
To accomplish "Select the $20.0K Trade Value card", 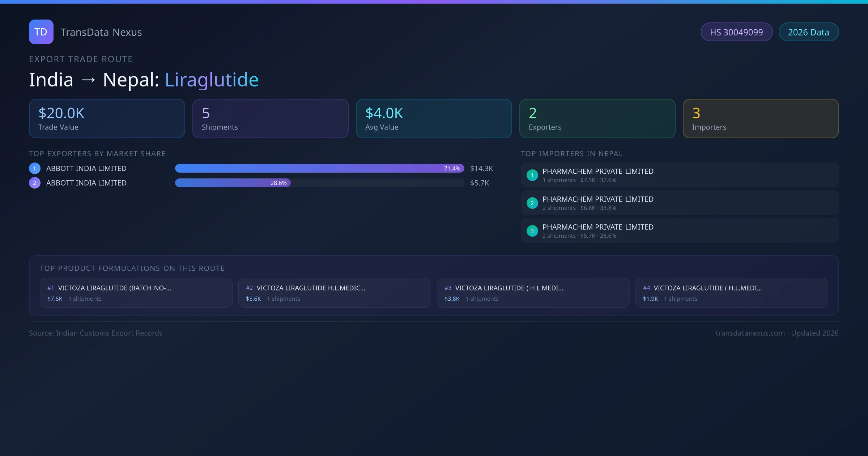I will click(107, 119).
